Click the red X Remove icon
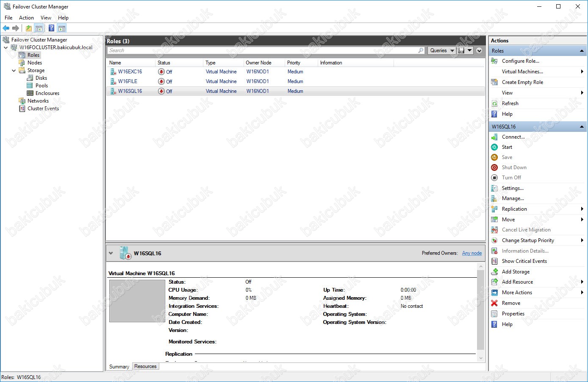This screenshot has height=382, width=588. (x=494, y=303)
